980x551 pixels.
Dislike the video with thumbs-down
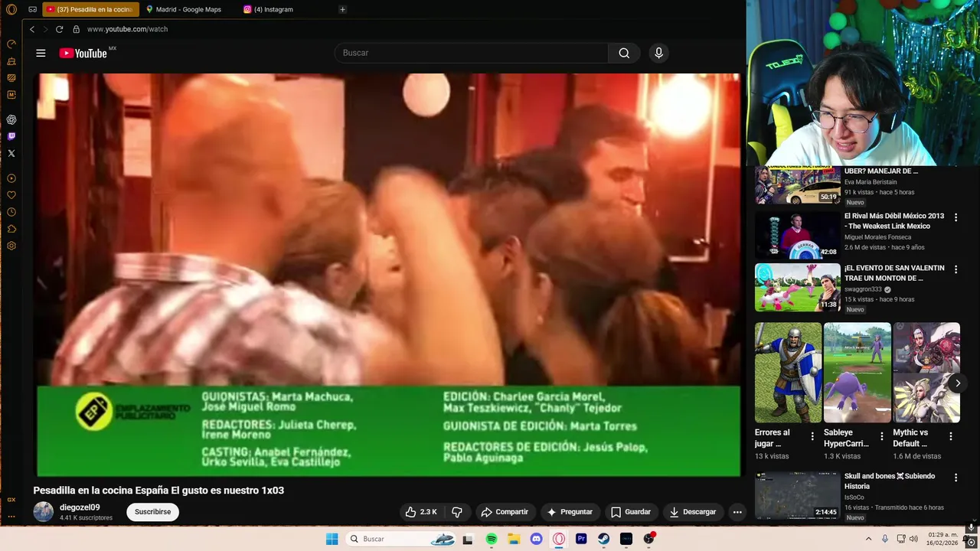(x=457, y=512)
